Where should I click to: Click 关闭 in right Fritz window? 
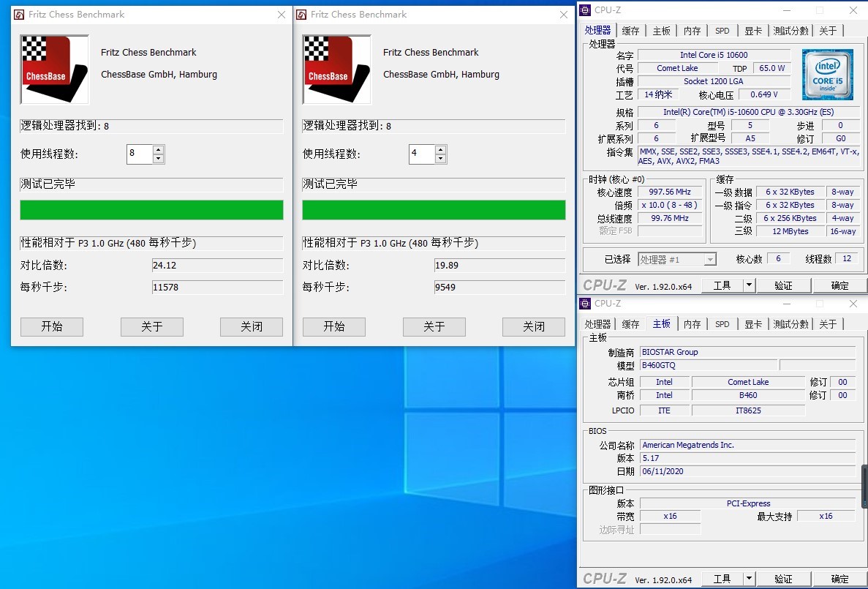[x=534, y=327]
